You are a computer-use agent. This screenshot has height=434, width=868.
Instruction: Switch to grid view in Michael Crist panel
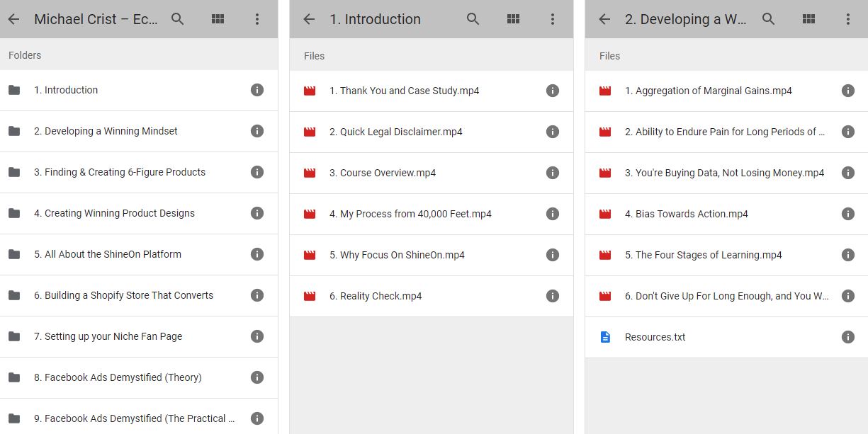218,19
